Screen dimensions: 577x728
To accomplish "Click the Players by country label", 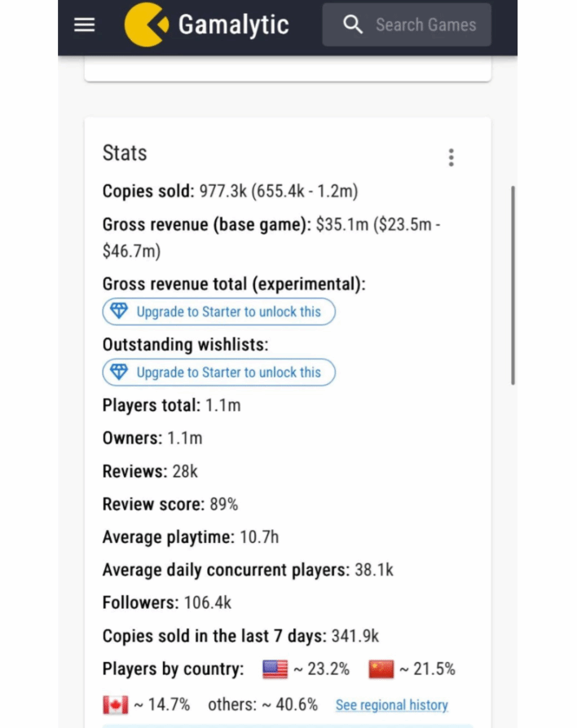I will pos(173,669).
